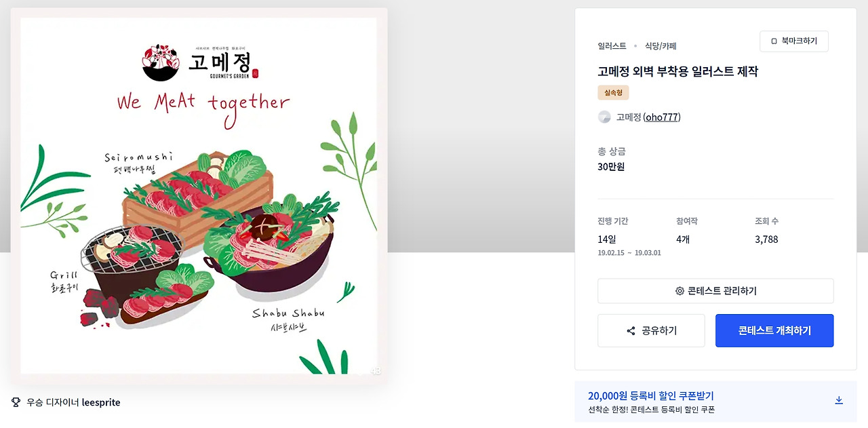Click the coupon download arrow icon

pos(839,400)
